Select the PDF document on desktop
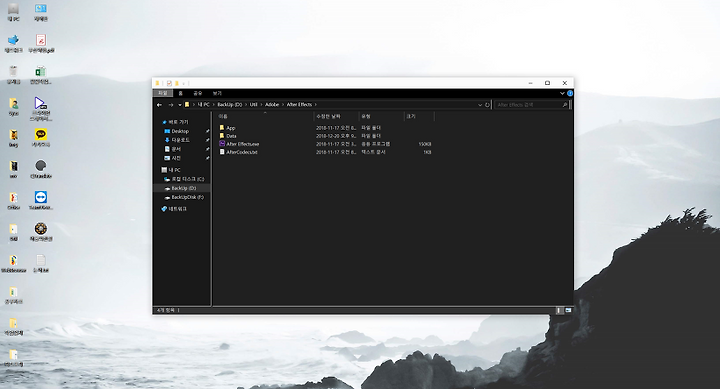Viewport: 720px width, 389px height. 41,44
